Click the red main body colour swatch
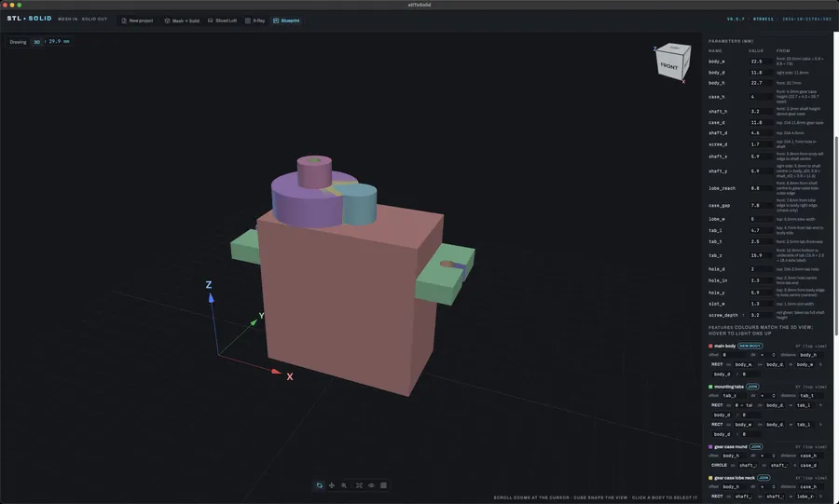This screenshot has height=504, width=839. (x=710, y=346)
